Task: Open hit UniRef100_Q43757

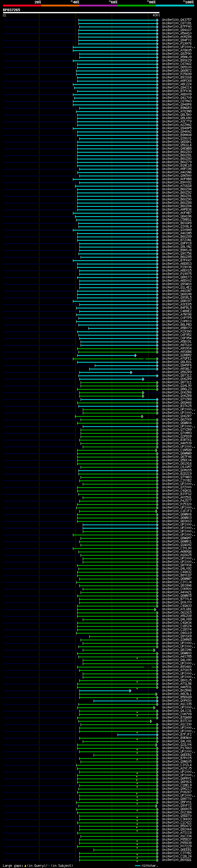Action: (x=176, y=20)
